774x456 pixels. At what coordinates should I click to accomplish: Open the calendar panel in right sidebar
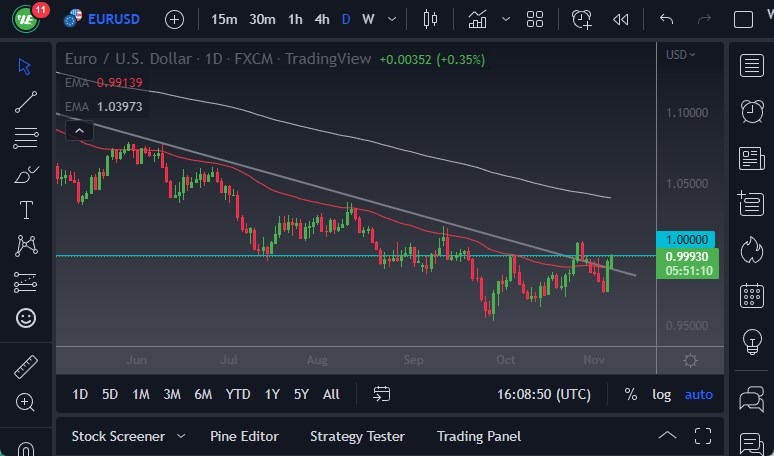click(752, 295)
